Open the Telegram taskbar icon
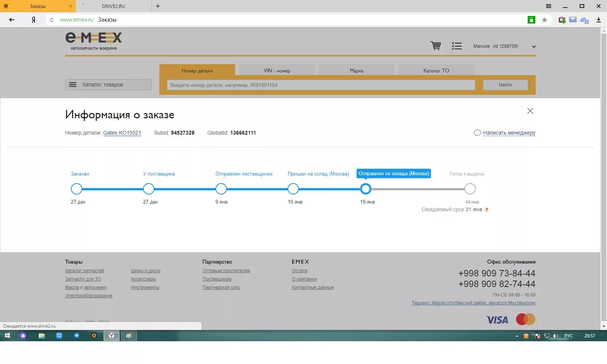 tap(77, 336)
